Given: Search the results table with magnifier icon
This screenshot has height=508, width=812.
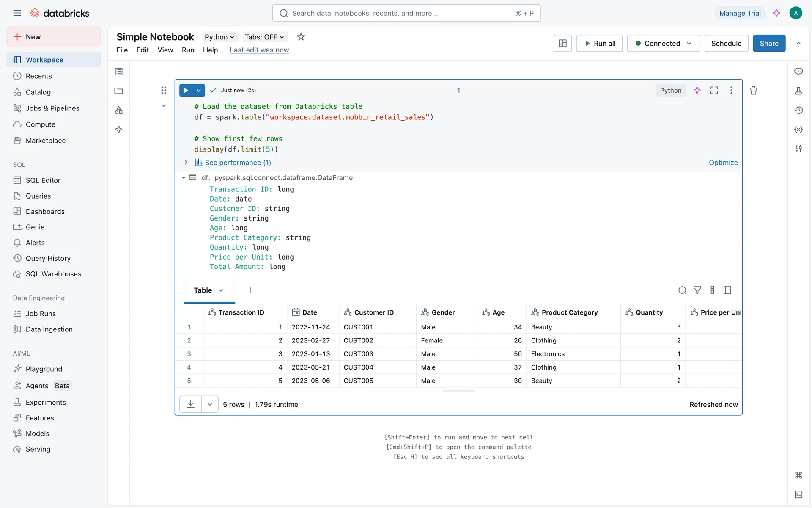Looking at the screenshot, I should pos(682,290).
